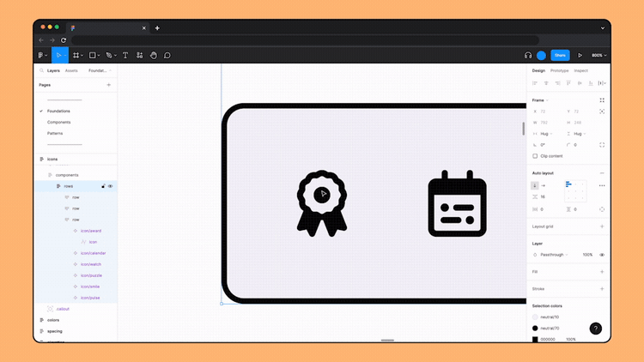Click the resize to fit icon
The image size is (644, 362).
point(602,100)
